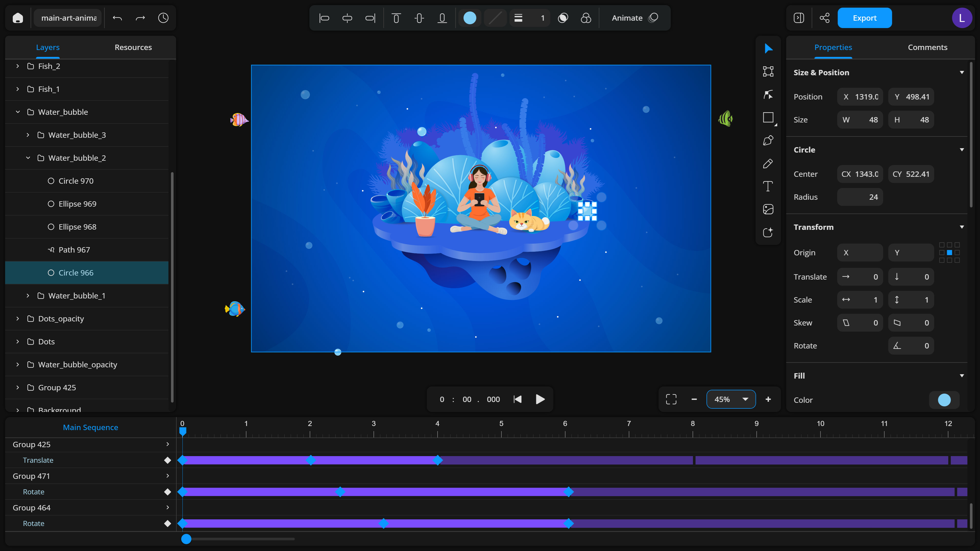Switch to the Resources tab

[133, 47]
